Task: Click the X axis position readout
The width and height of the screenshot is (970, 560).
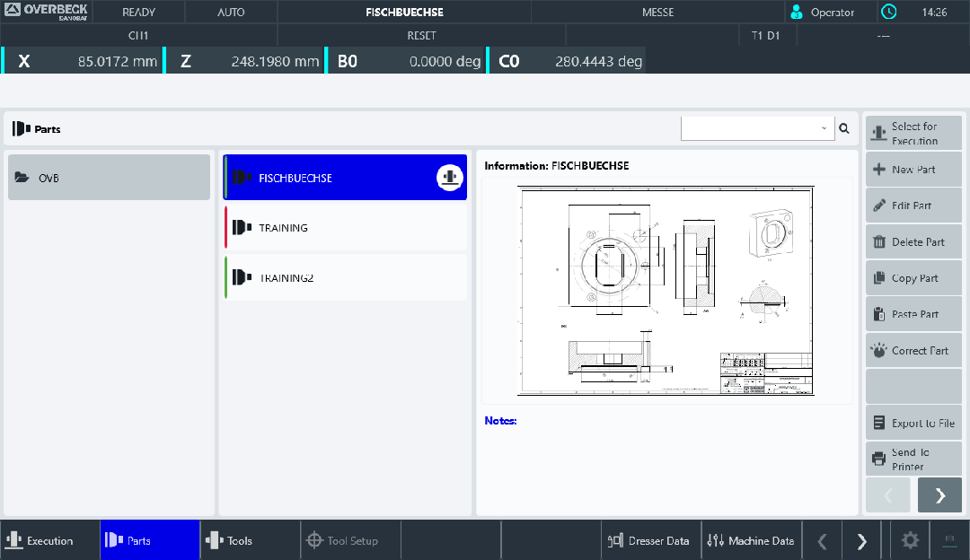Action: click(83, 61)
